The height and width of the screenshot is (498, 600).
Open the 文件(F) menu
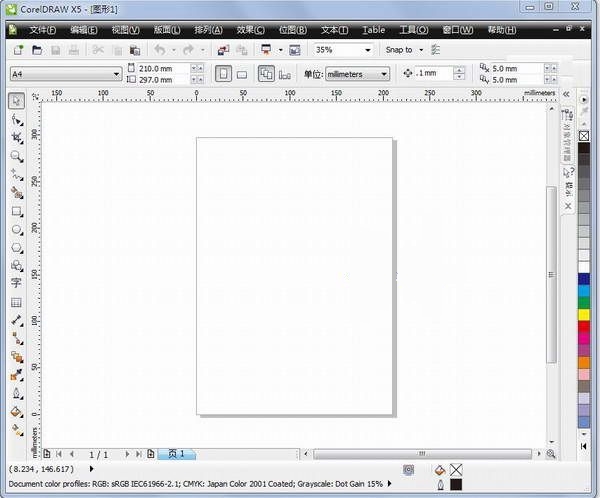coord(42,30)
